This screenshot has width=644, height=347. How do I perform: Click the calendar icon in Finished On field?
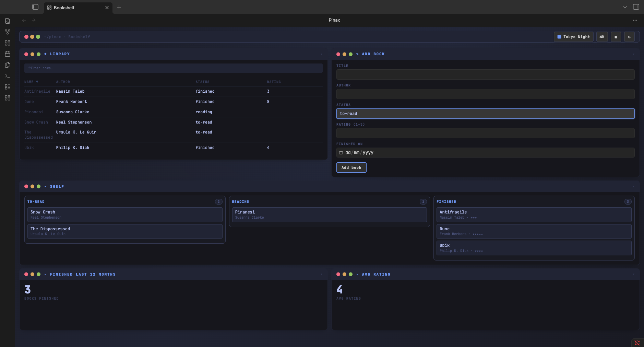[x=341, y=152]
